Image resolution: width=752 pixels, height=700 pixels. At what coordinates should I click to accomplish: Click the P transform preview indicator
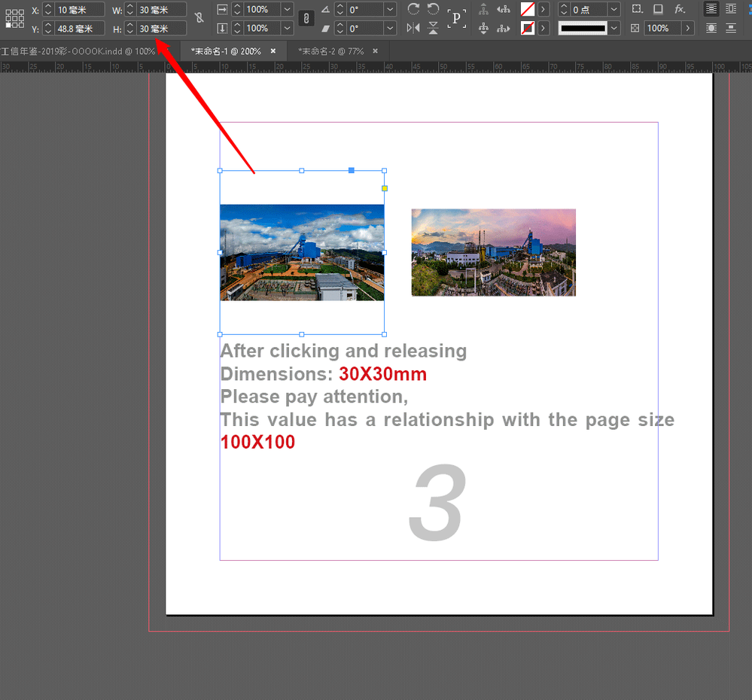pos(457,19)
